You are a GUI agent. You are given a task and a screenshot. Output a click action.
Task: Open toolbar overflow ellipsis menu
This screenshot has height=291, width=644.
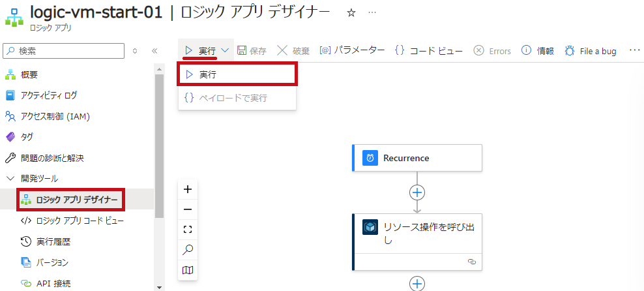click(635, 50)
